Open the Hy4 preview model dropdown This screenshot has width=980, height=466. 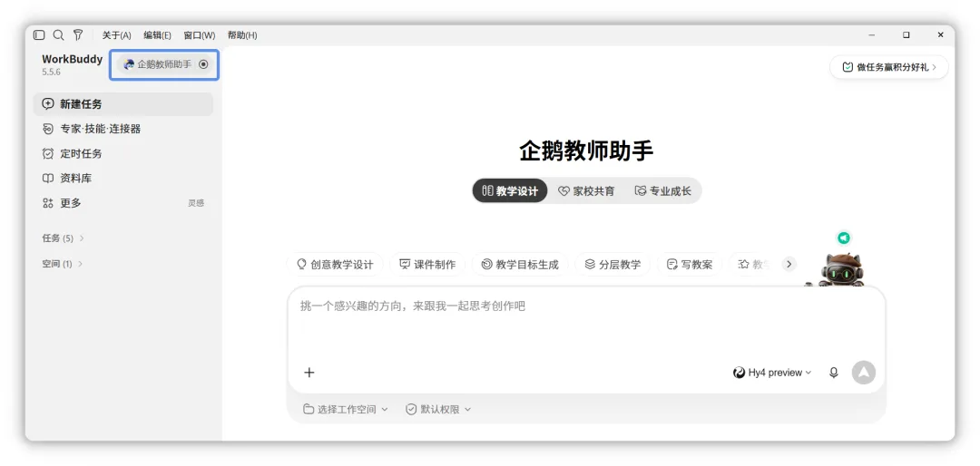tap(772, 373)
